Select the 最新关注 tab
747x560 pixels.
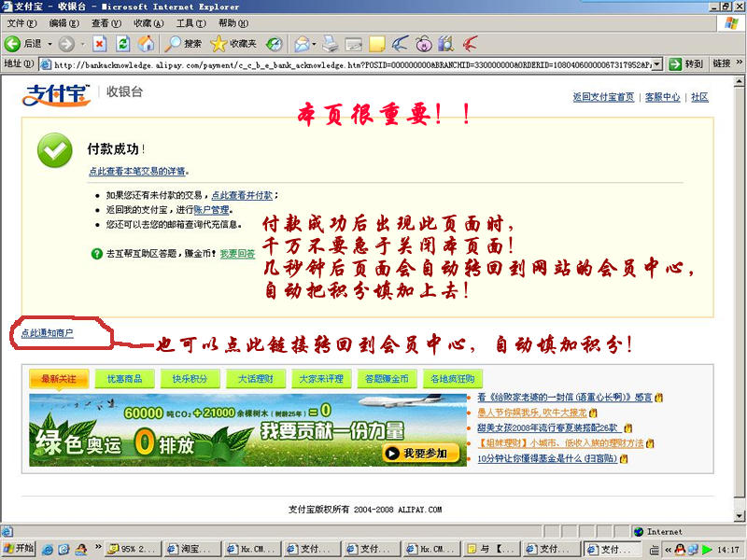59,379
